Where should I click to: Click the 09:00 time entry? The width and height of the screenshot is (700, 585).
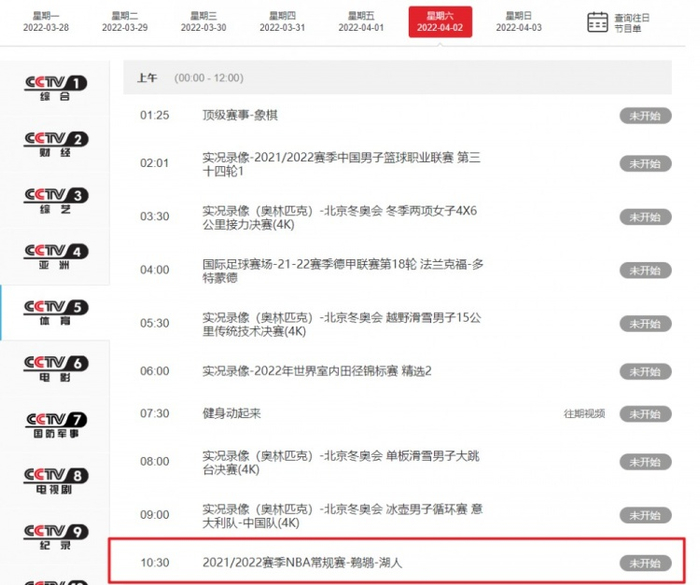pyautogui.click(x=154, y=515)
